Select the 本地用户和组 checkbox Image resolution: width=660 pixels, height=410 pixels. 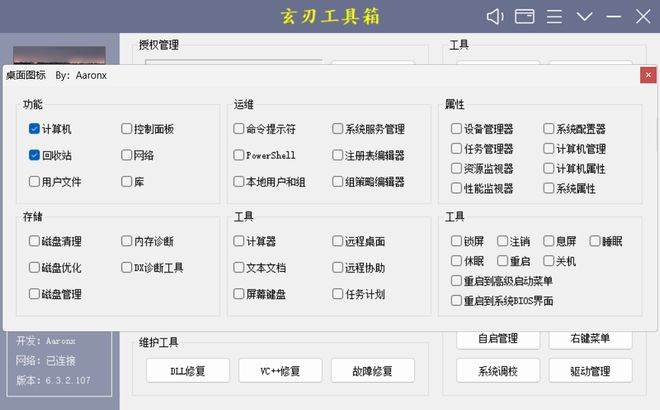[x=239, y=181]
